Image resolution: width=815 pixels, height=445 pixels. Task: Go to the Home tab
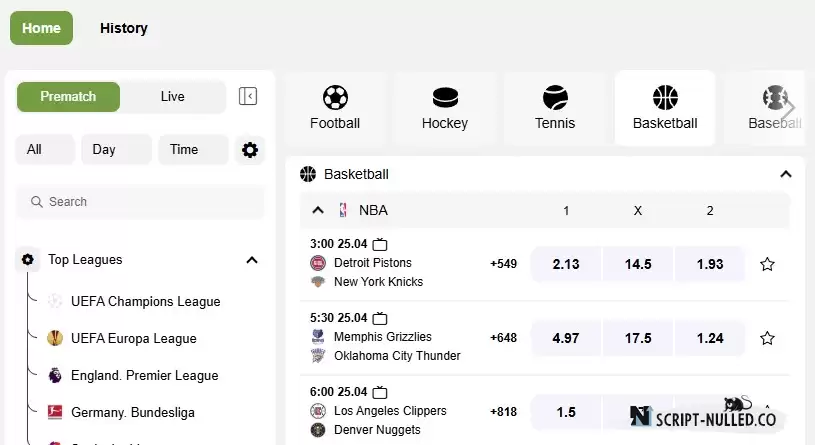[42, 28]
